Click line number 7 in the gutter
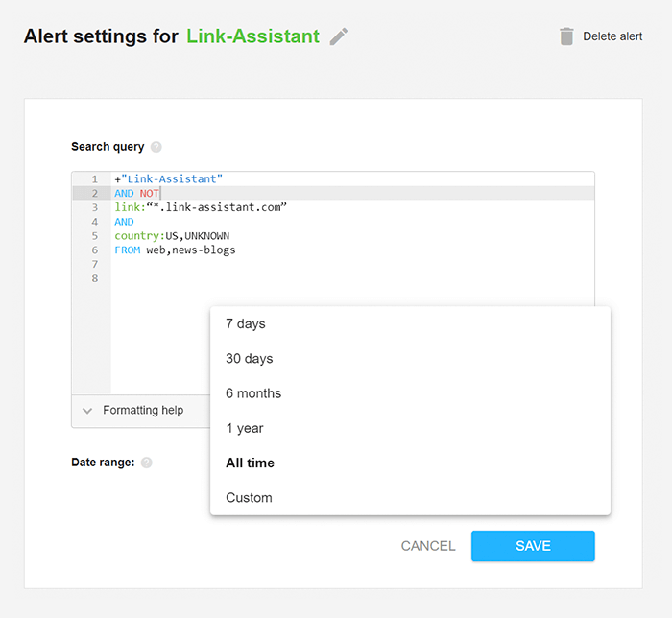The image size is (672, 618). pyautogui.click(x=95, y=264)
